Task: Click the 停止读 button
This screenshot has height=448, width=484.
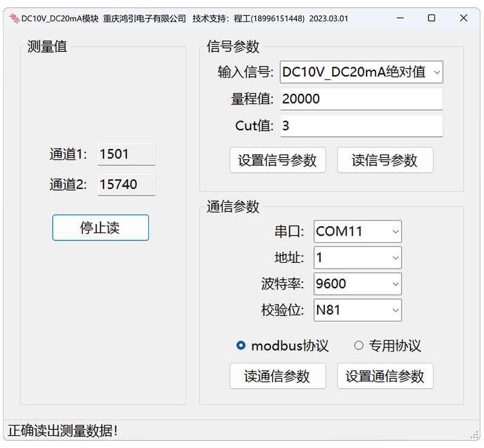Action: (100, 228)
